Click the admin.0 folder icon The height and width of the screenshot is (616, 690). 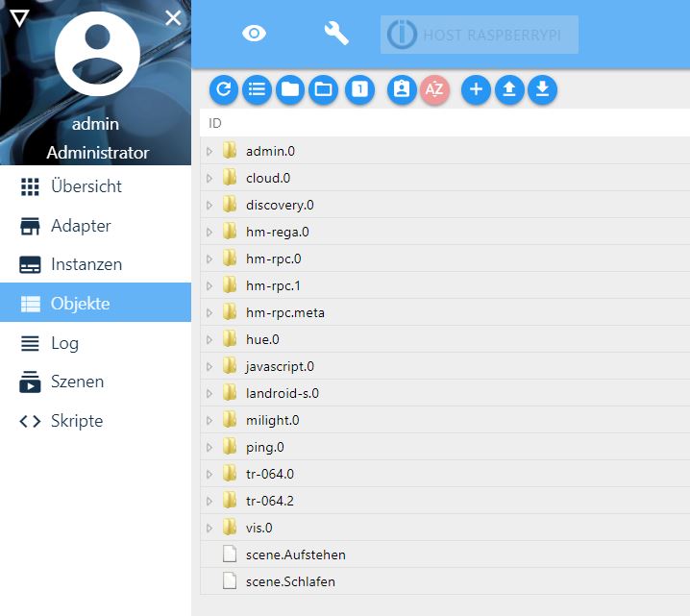pos(230,151)
